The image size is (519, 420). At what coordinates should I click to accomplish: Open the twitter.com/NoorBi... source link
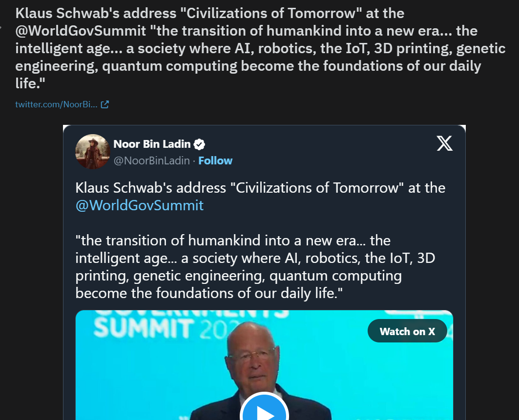pos(56,104)
